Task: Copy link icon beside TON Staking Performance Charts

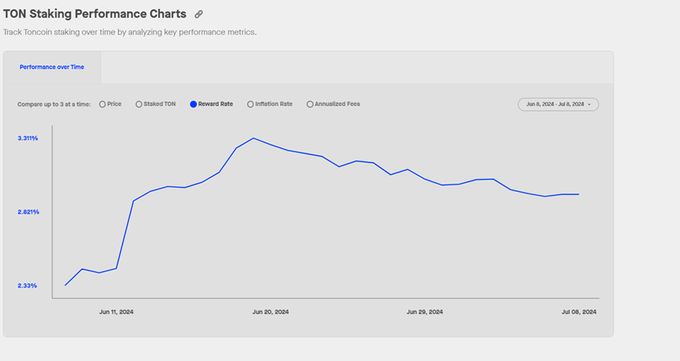Action: point(199,14)
